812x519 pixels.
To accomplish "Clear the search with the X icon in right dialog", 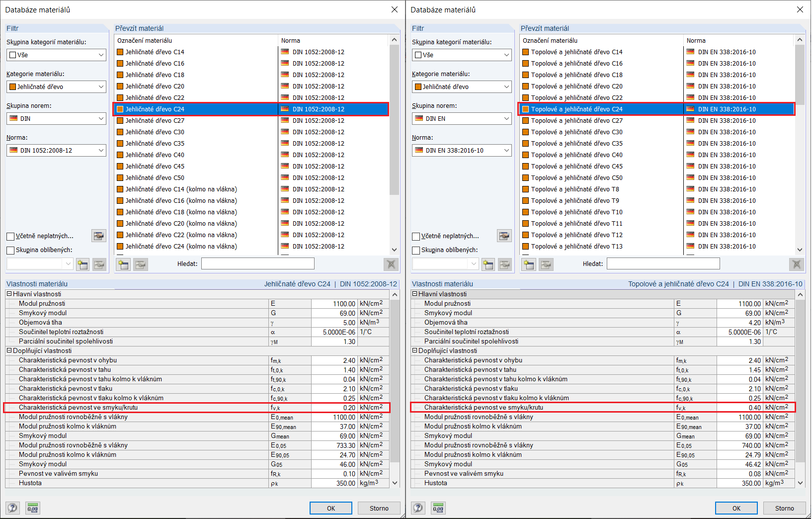I will pyautogui.click(x=797, y=264).
